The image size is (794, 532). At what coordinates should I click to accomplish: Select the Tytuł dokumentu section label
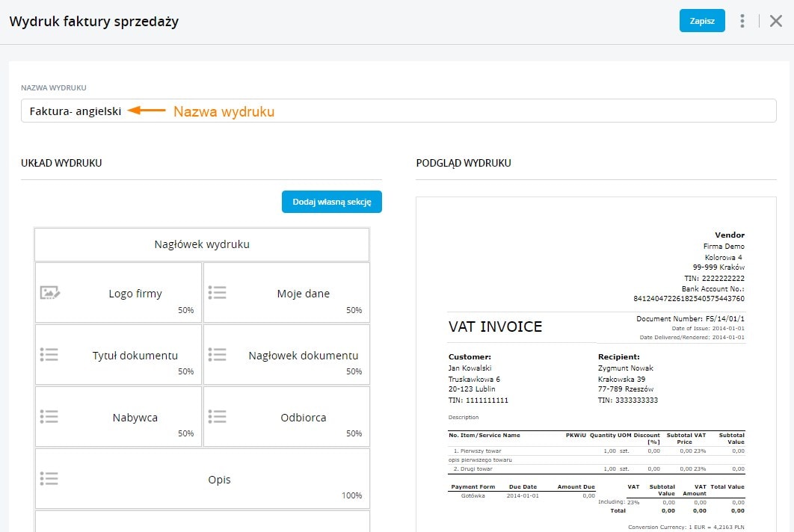click(135, 356)
